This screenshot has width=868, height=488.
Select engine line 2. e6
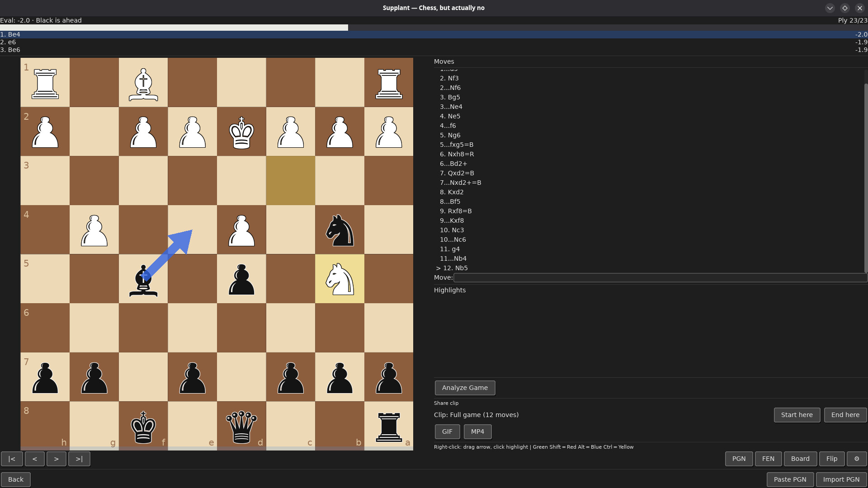point(434,42)
